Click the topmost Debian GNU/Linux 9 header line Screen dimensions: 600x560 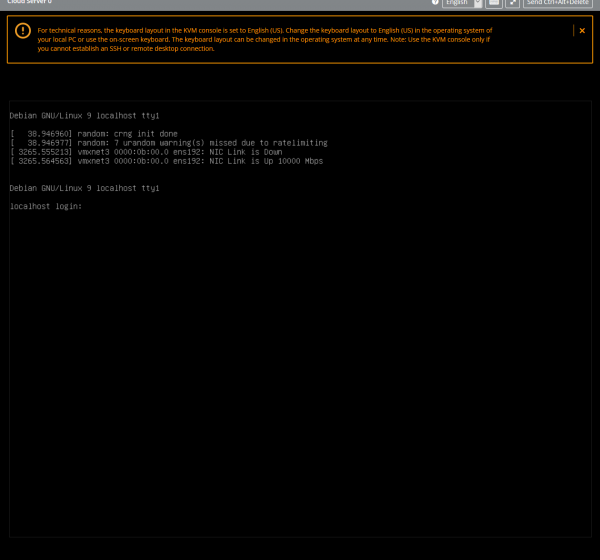[x=84, y=115]
